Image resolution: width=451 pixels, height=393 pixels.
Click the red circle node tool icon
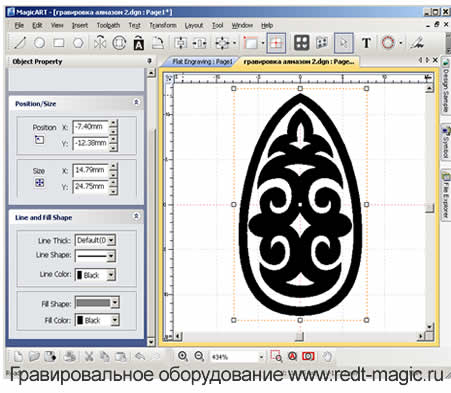pyautogui.click(x=388, y=43)
